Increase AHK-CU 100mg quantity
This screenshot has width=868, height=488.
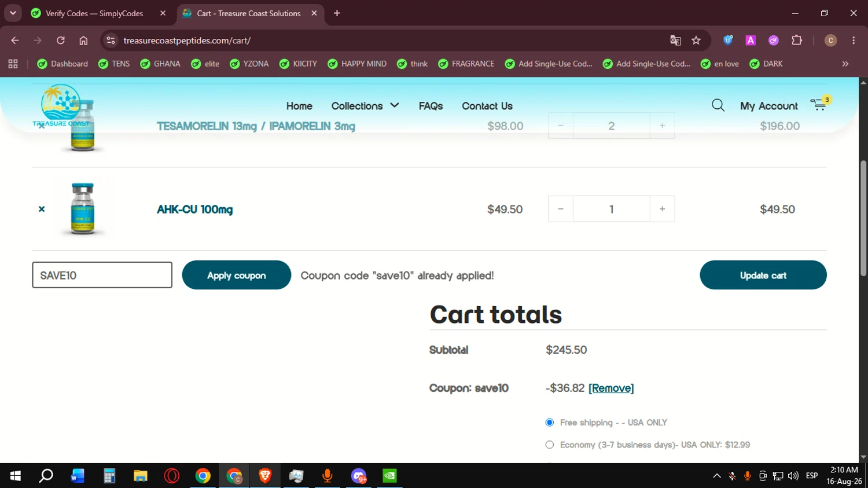(663, 209)
